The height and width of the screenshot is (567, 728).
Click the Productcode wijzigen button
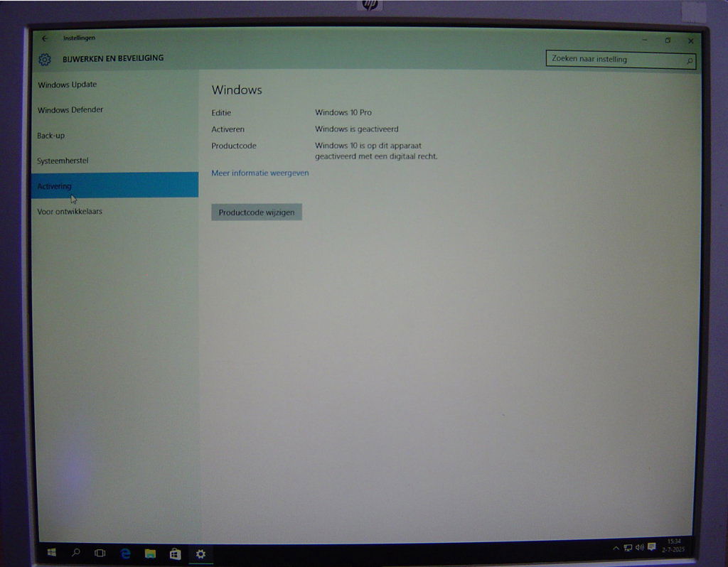tap(256, 212)
